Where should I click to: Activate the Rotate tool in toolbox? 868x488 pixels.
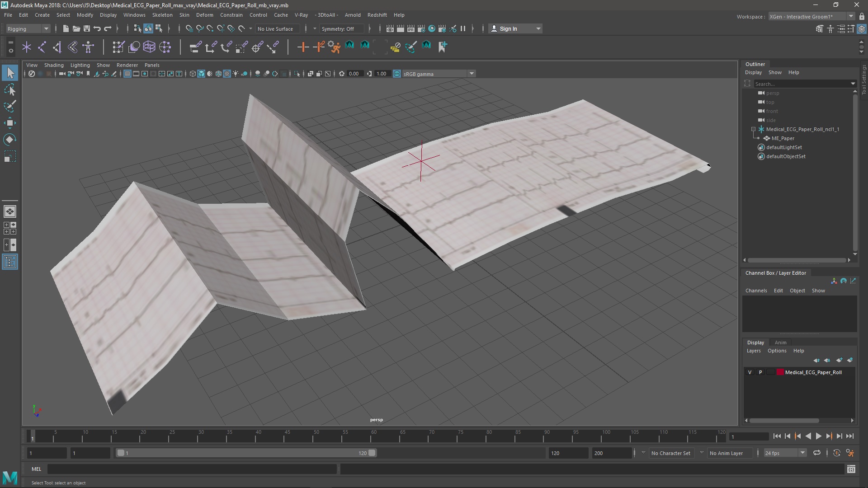click(10, 140)
